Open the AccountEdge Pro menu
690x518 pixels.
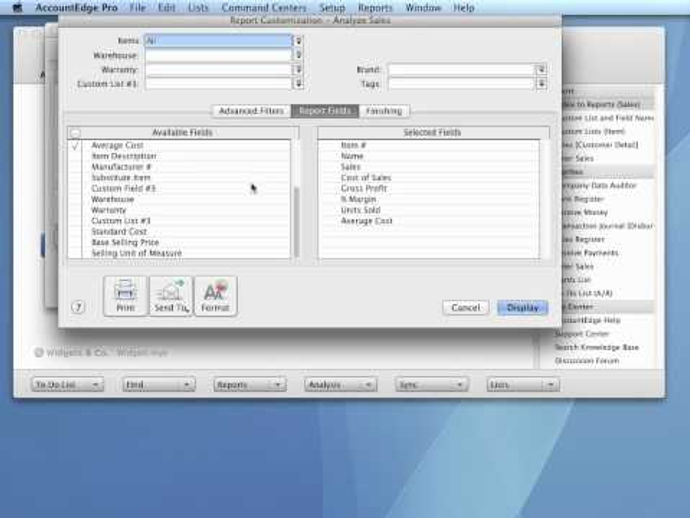pyautogui.click(x=76, y=7)
